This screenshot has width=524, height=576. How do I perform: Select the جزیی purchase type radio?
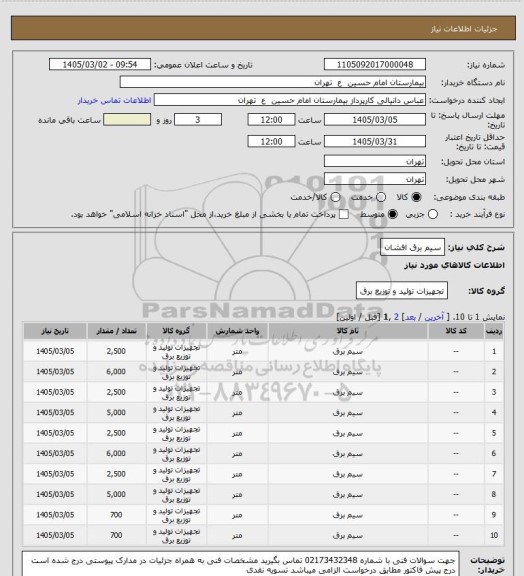point(433,214)
